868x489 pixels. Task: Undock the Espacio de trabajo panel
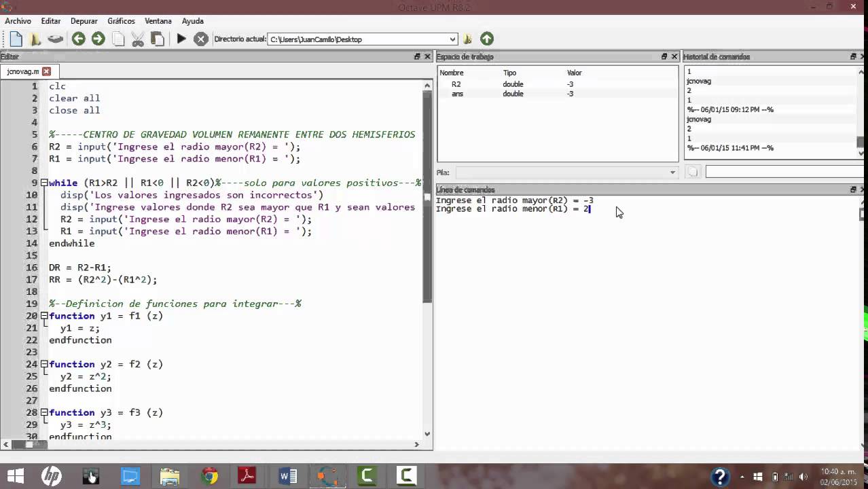pyautogui.click(x=664, y=57)
